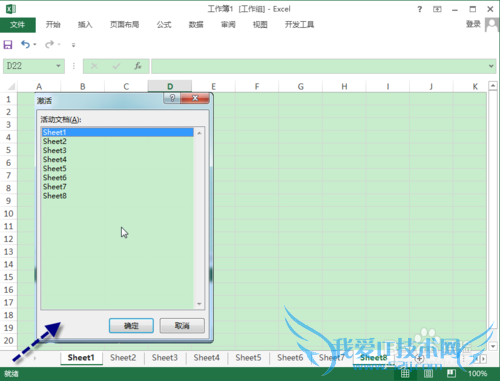Click the enter checkmark icon in formula bar

(116, 66)
